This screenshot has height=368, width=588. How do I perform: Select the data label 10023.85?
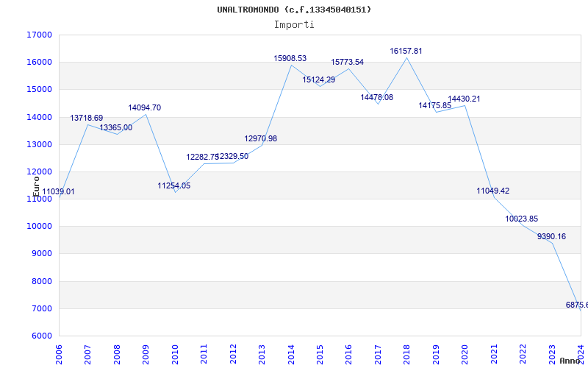point(522,219)
